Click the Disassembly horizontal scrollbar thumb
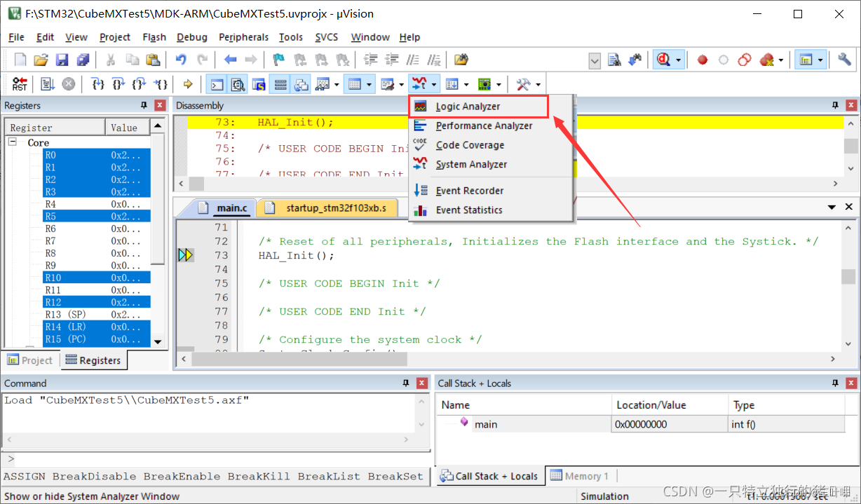 [197, 184]
